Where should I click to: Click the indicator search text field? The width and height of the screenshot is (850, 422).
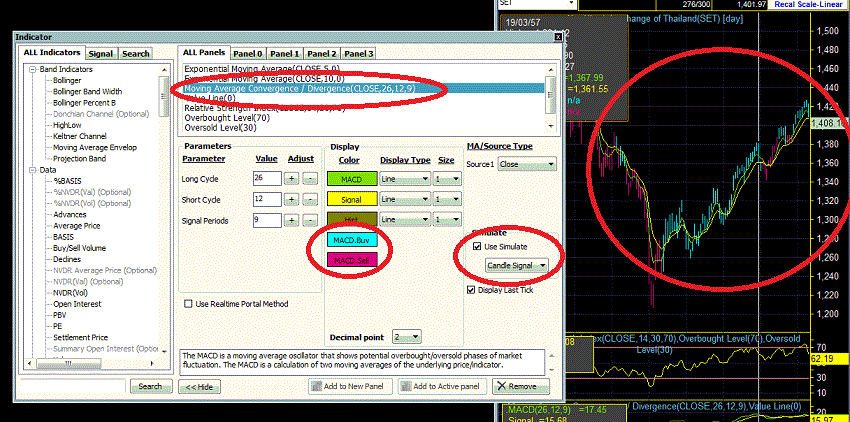point(73,386)
